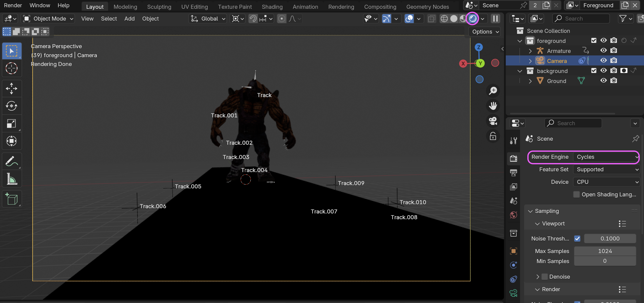This screenshot has height=303, width=644.
Task: Select the Measure tool
Action: (x=12, y=179)
